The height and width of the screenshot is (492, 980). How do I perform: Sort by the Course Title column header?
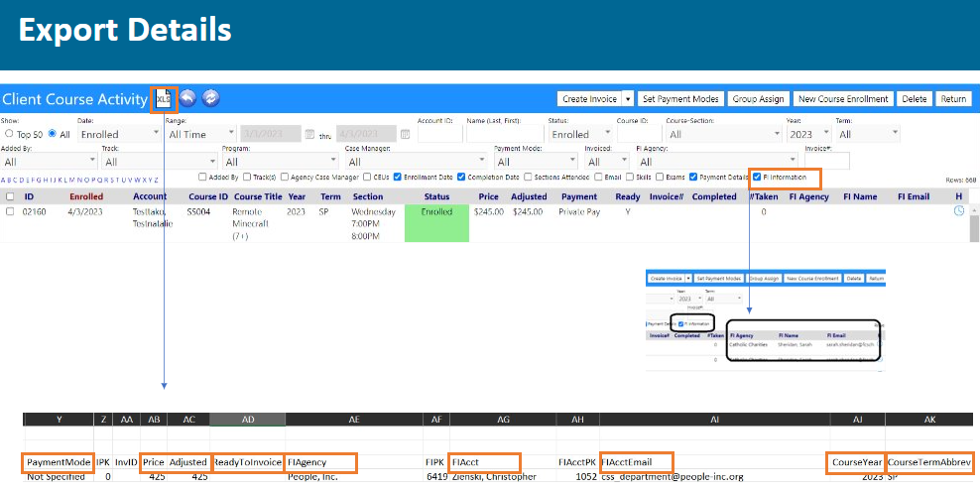point(258,196)
